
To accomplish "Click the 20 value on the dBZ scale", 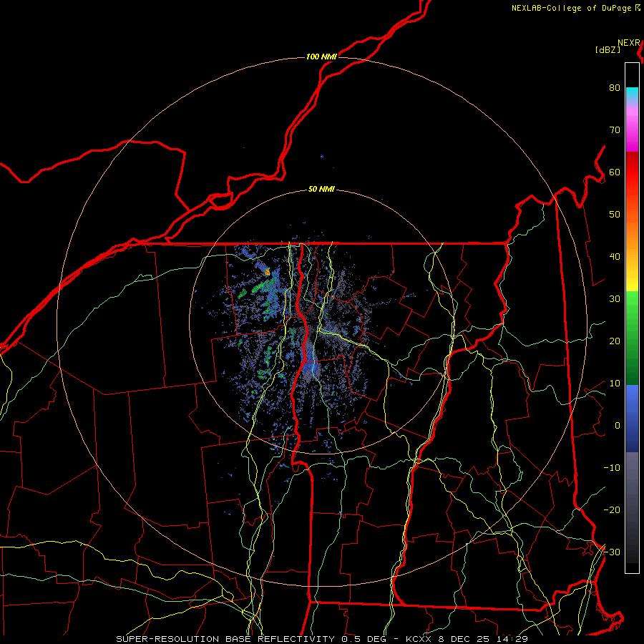I will coord(615,341).
